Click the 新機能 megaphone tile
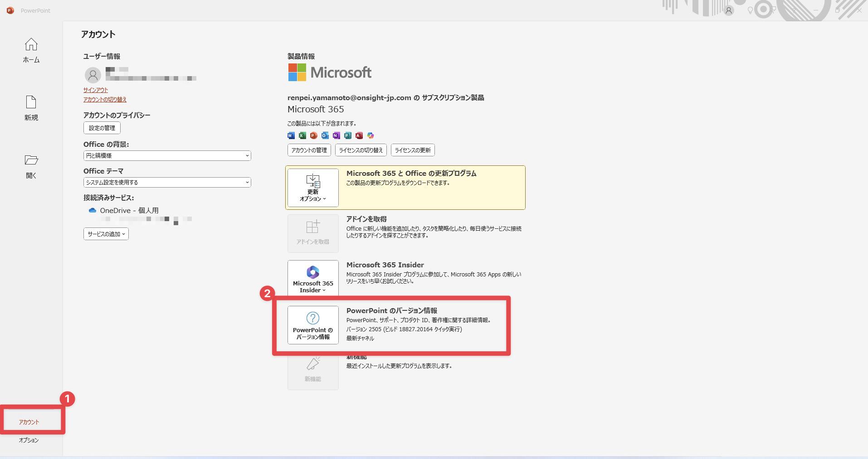Viewport: 868px width, 459px height. tap(313, 372)
